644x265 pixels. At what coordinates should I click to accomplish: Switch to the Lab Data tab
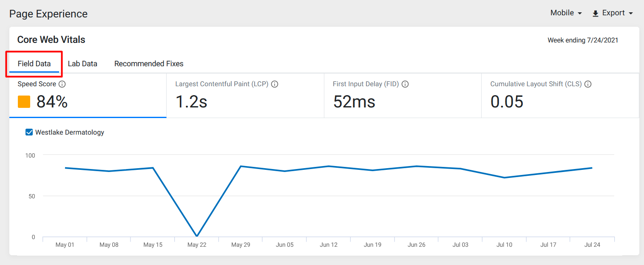pyautogui.click(x=82, y=64)
